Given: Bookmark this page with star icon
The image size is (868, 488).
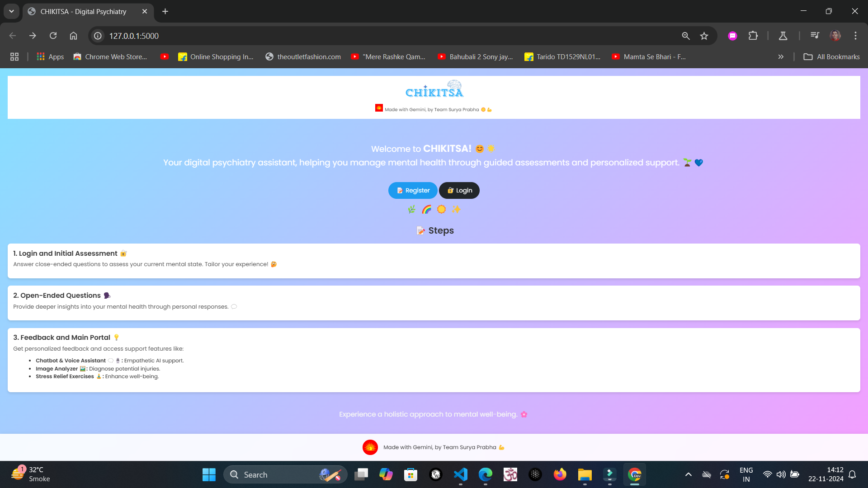Looking at the screenshot, I should (704, 36).
